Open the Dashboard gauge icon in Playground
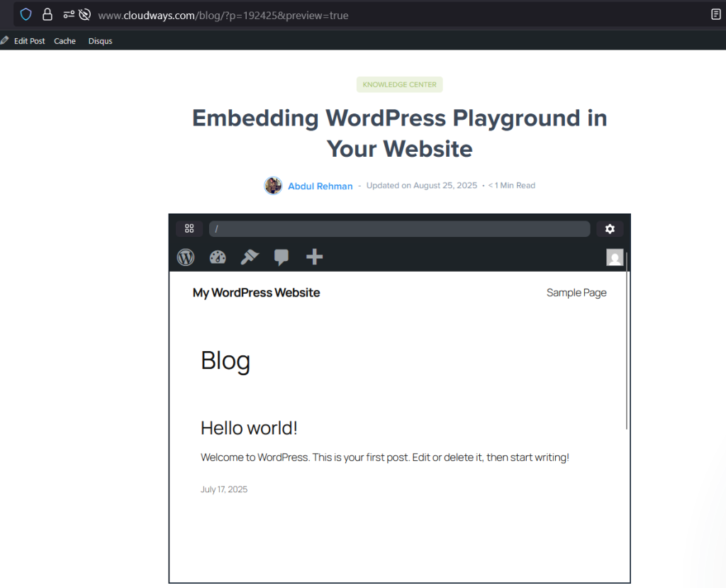Screen dimensions: 726x588 (x=218, y=257)
